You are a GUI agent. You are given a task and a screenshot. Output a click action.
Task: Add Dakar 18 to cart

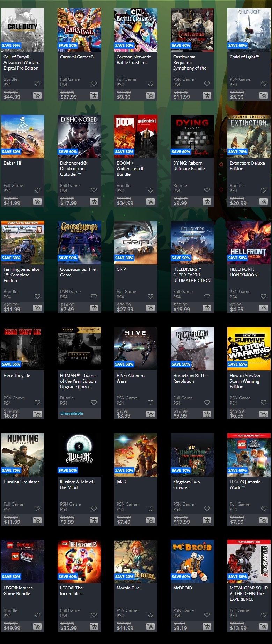37,201
